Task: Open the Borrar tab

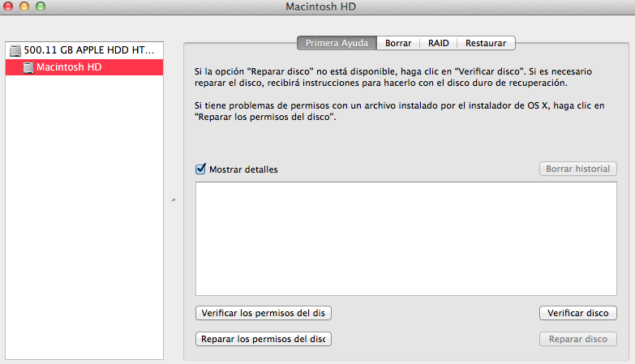Action: click(x=398, y=43)
